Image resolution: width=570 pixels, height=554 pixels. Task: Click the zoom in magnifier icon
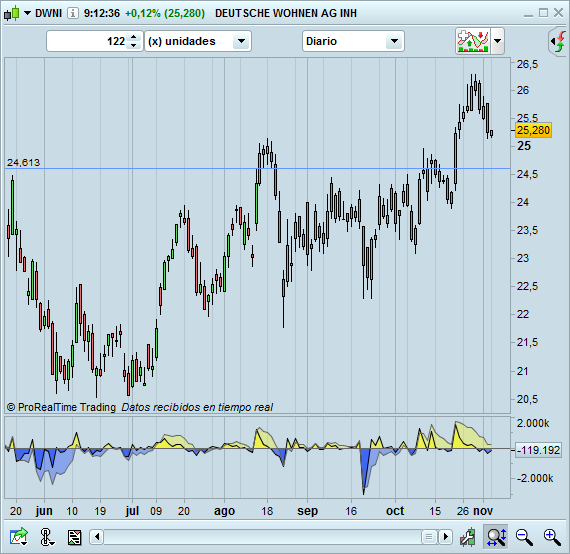(552, 537)
